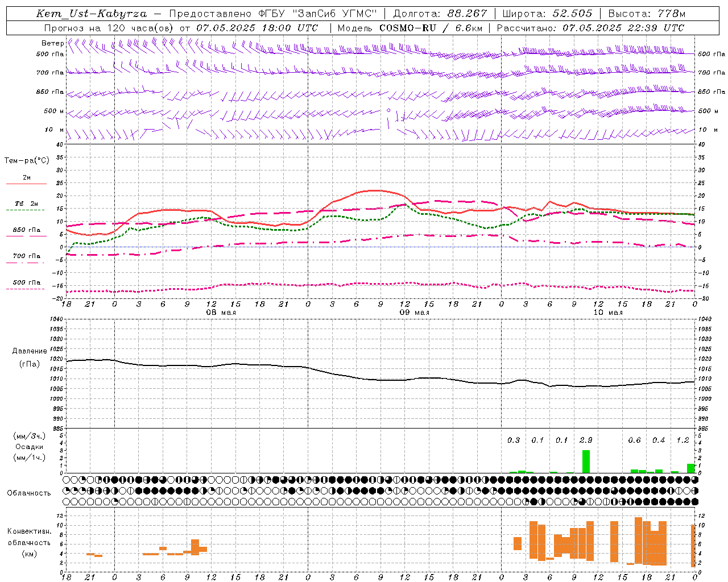Click the (мм/1ч.) precipitation unit label
The image size is (728, 582).
[x=30, y=458]
